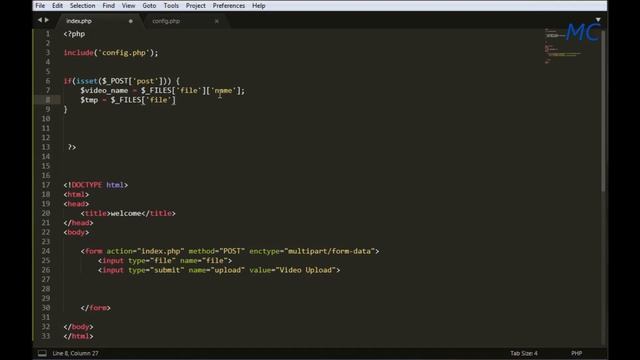Open the File menu
This screenshot has height=360, width=640.
coord(40,6)
